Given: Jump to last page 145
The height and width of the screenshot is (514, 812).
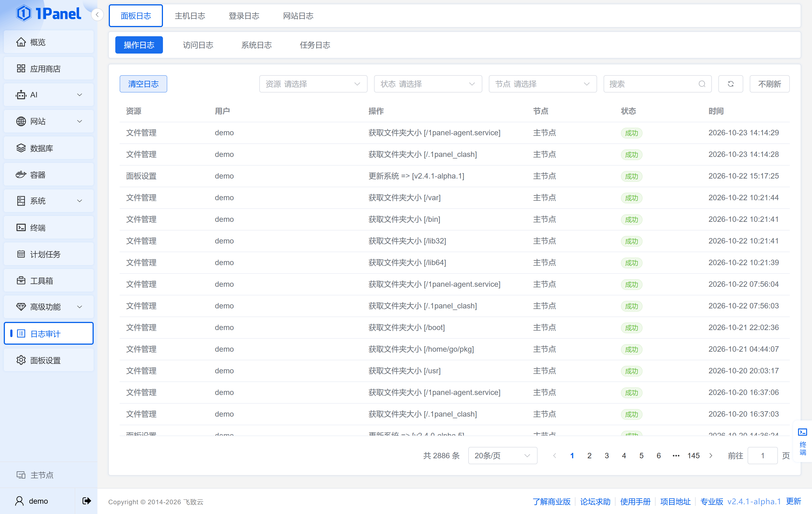Looking at the screenshot, I should pyautogui.click(x=693, y=455).
